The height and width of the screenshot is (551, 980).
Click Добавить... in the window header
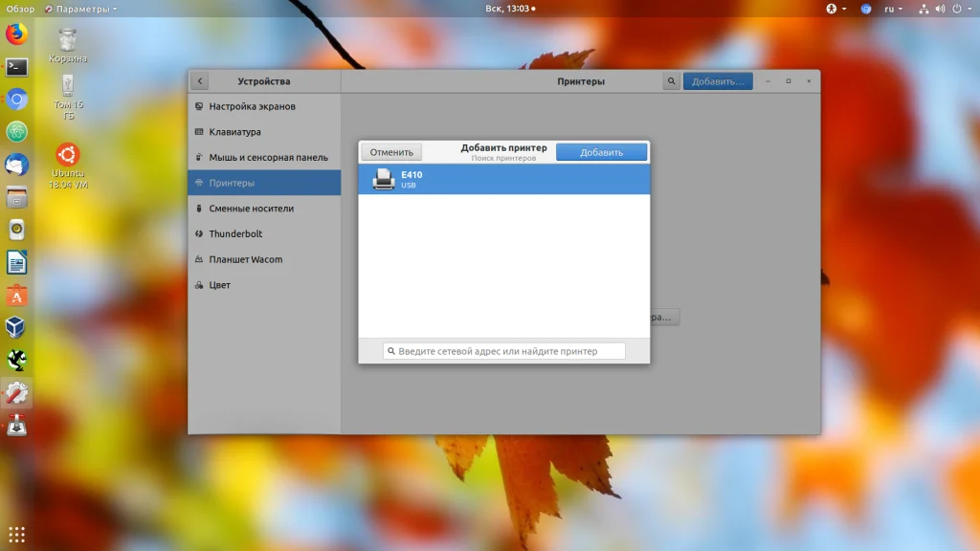tap(718, 81)
